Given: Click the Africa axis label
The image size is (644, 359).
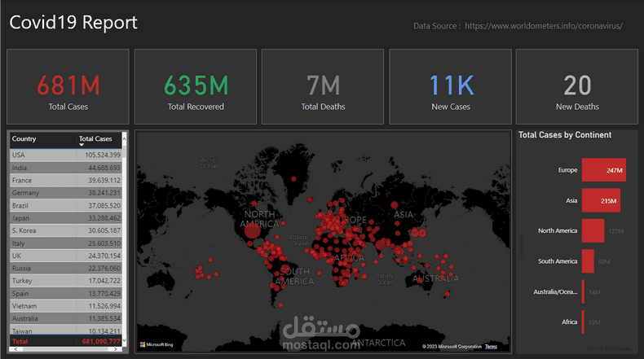Looking at the screenshot, I should coord(570,322).
